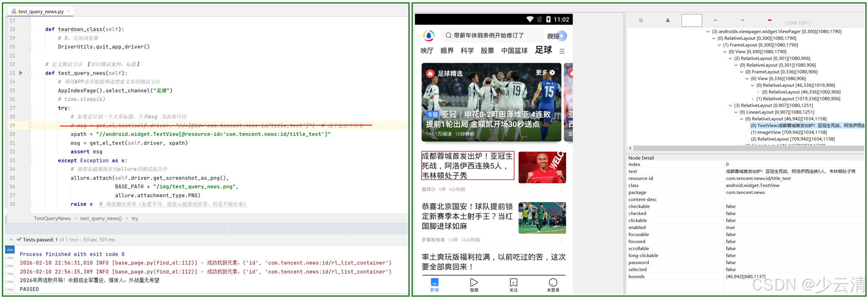Tap the 专题 tag label
The image size is (868, 299).
(x=432, y=115)
